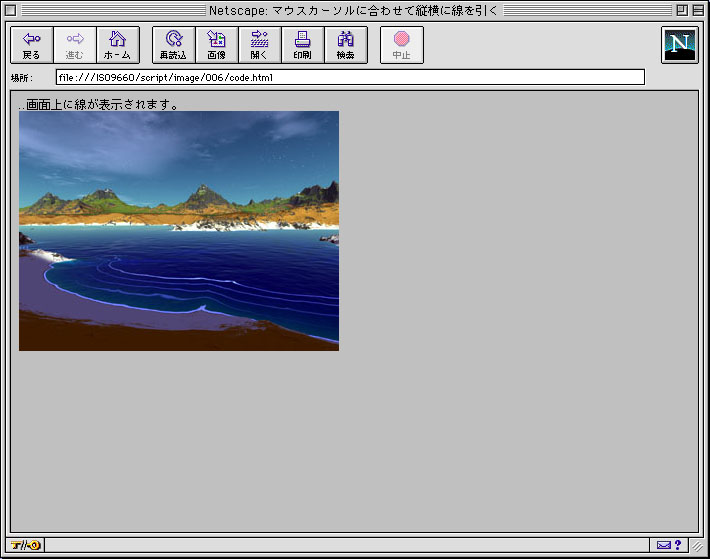
Task: Search using the 検索 binoculars button
Action: click(345, 45)
